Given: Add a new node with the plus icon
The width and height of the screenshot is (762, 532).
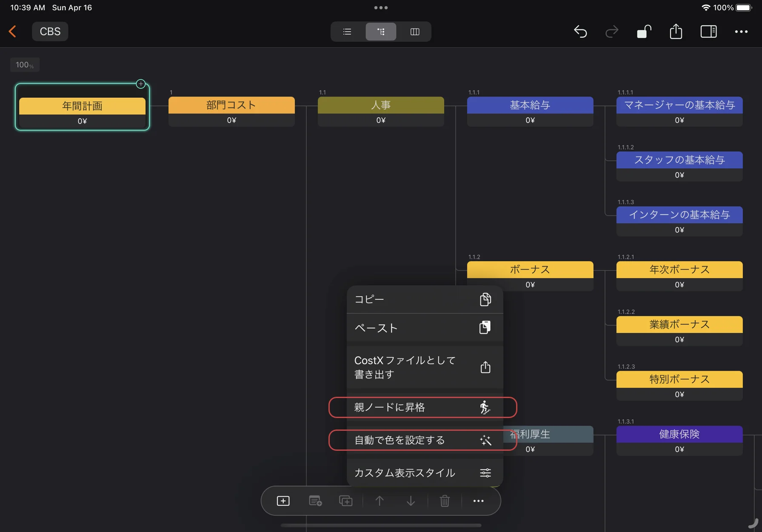Looking at the screenshot, I should click(283, 501).
